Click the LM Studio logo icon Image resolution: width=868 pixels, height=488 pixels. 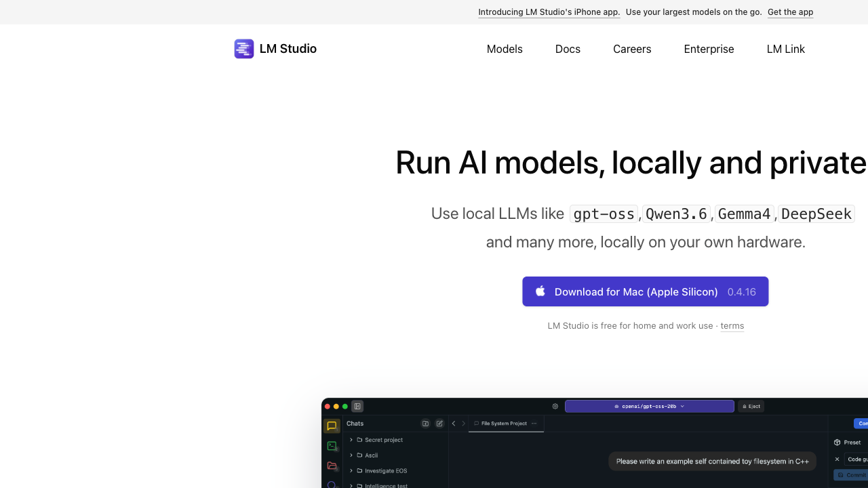coord(244,49)
